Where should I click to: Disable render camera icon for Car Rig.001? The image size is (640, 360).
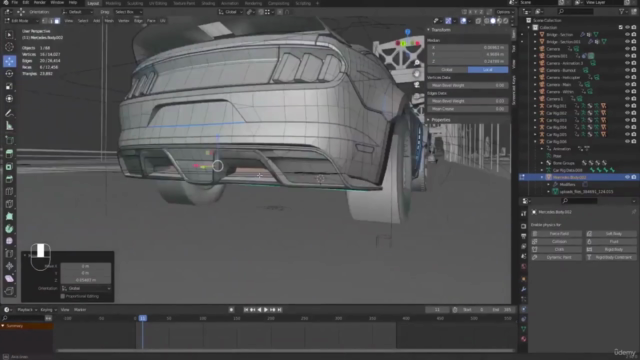pos(634,106)
